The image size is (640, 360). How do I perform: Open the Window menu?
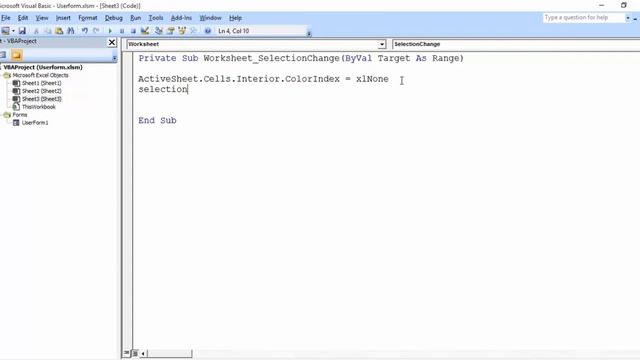click(x=210, y=18)
